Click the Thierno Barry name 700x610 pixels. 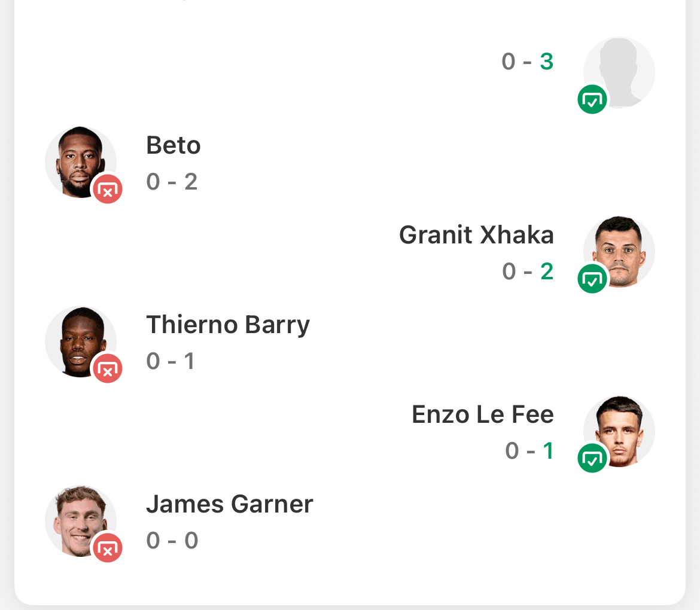228,325
